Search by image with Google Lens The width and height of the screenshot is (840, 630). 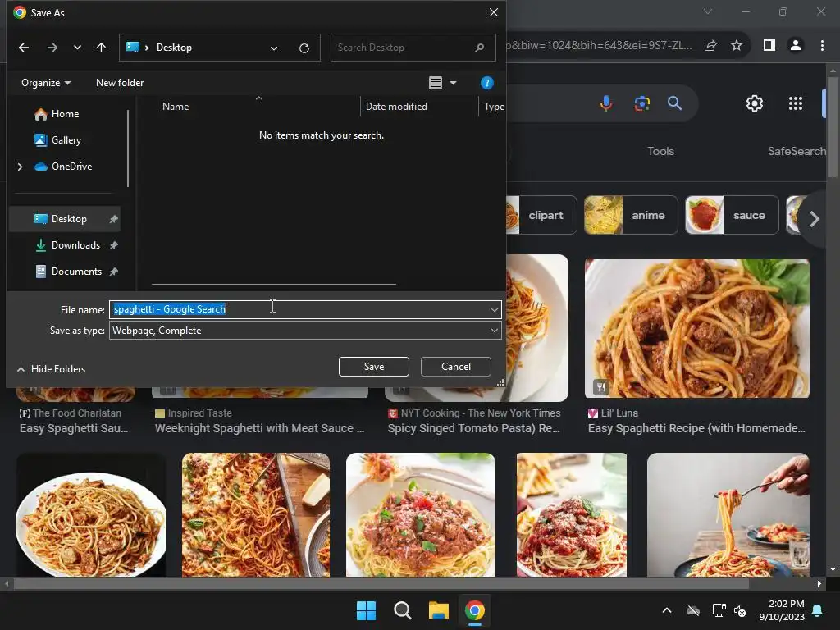[x=641, y=103]
